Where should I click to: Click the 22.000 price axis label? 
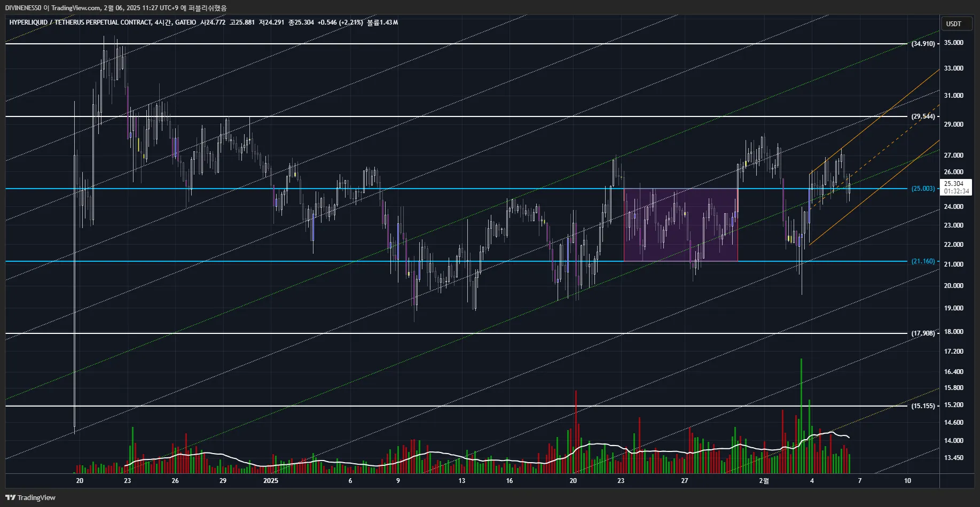click(x=954, y=245)
